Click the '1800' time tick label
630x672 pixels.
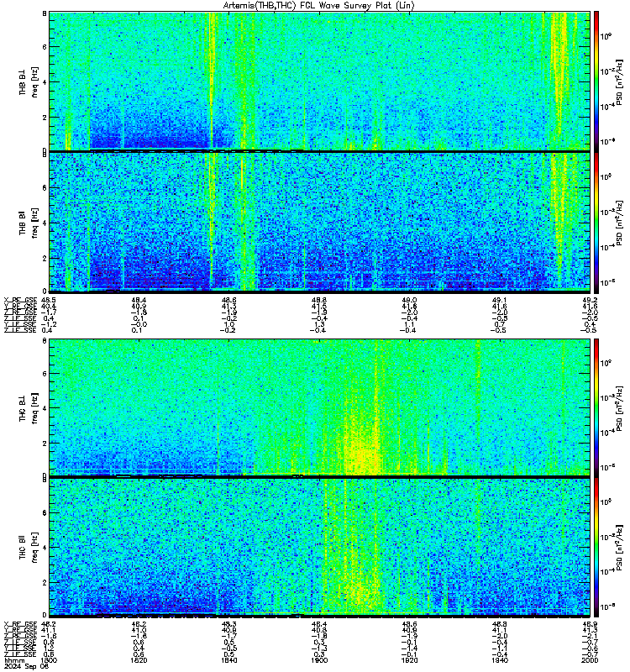pos(49,660)
